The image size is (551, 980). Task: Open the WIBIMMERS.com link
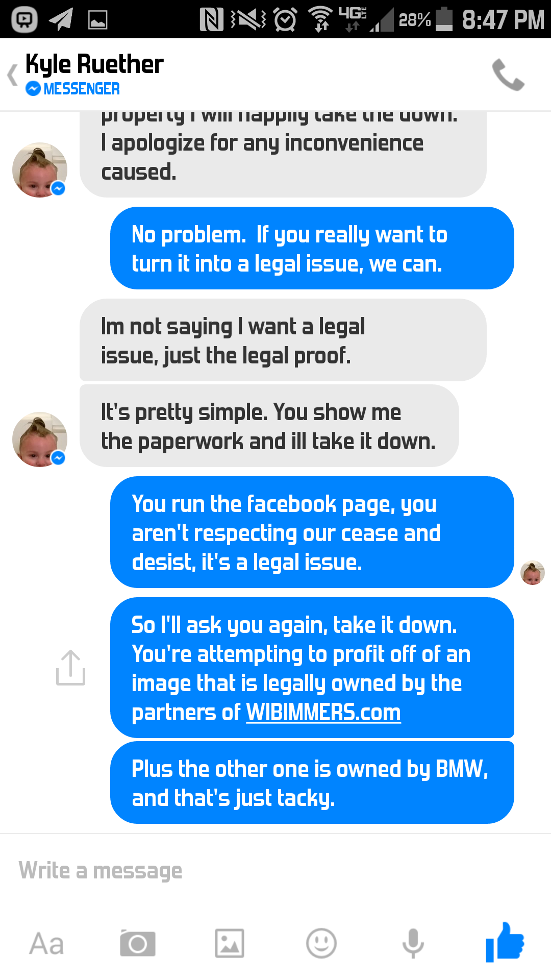tap(323, 713)
